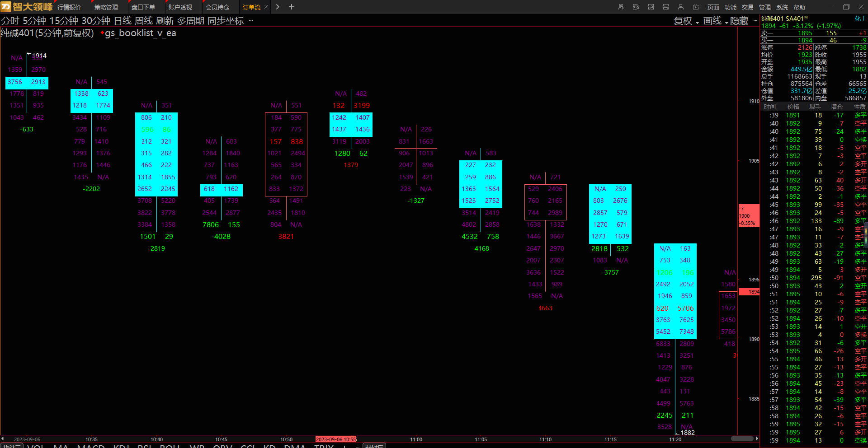Open the 管理 menu

(765, 7)
